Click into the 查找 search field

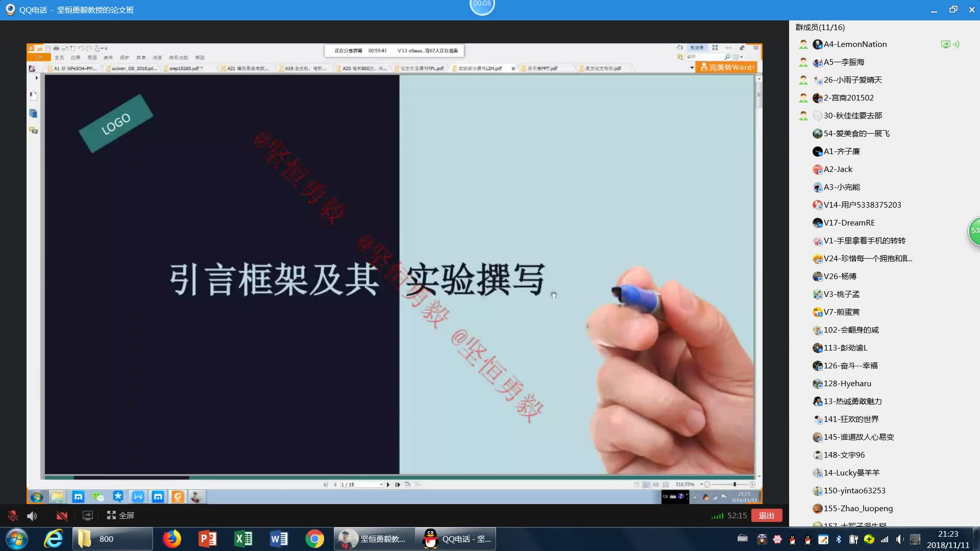point(704,57)
